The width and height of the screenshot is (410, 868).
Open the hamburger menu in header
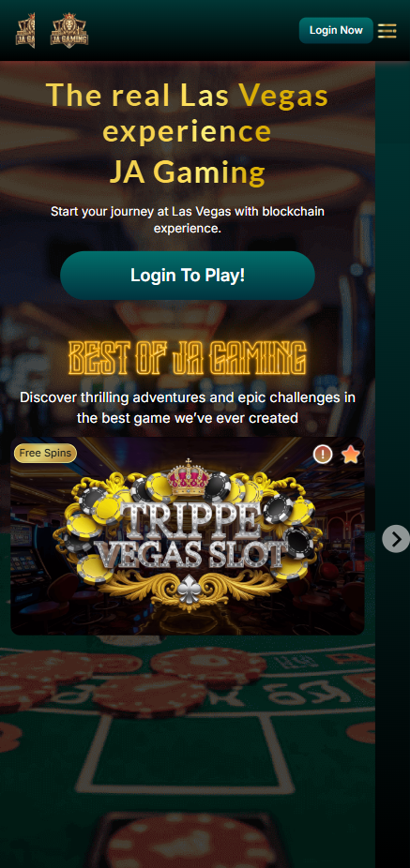point(387,30)
